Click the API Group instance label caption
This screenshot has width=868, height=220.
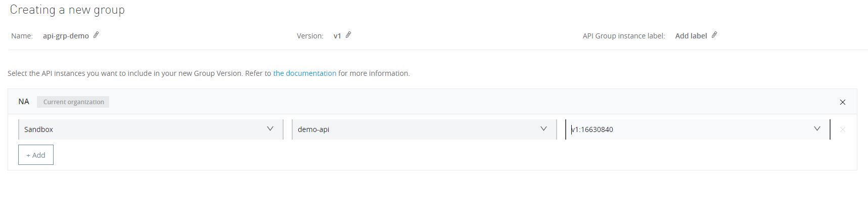(624, 36)
